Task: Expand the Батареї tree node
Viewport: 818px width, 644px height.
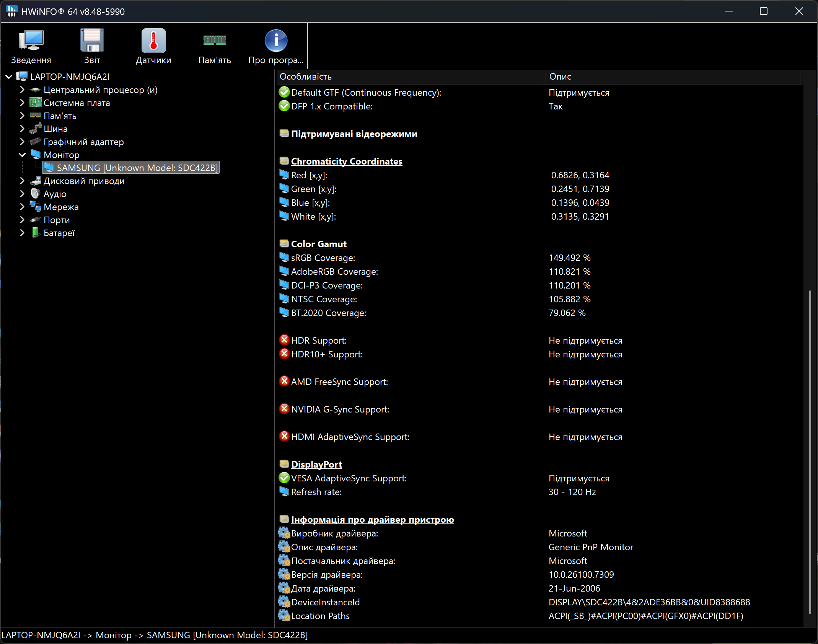Action: coord(22,233)
